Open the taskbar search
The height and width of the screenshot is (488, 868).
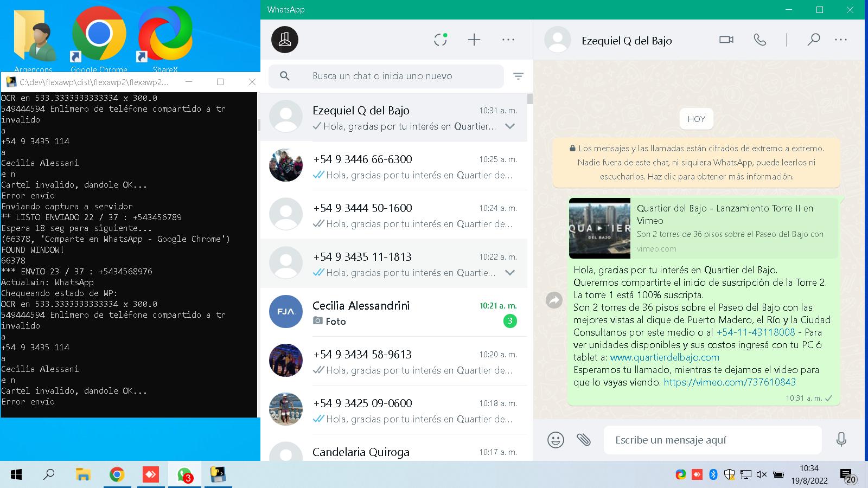tap(49, 475)
